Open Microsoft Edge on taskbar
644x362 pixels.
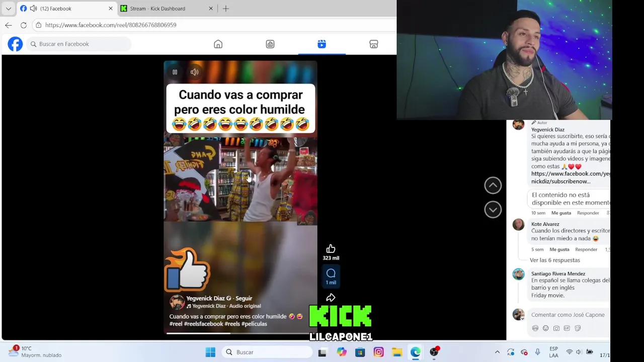pos(415,352)
